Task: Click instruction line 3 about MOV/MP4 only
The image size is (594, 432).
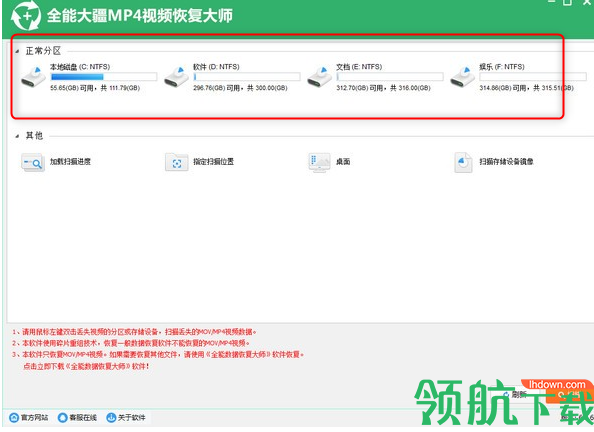Action: (158, 355)
